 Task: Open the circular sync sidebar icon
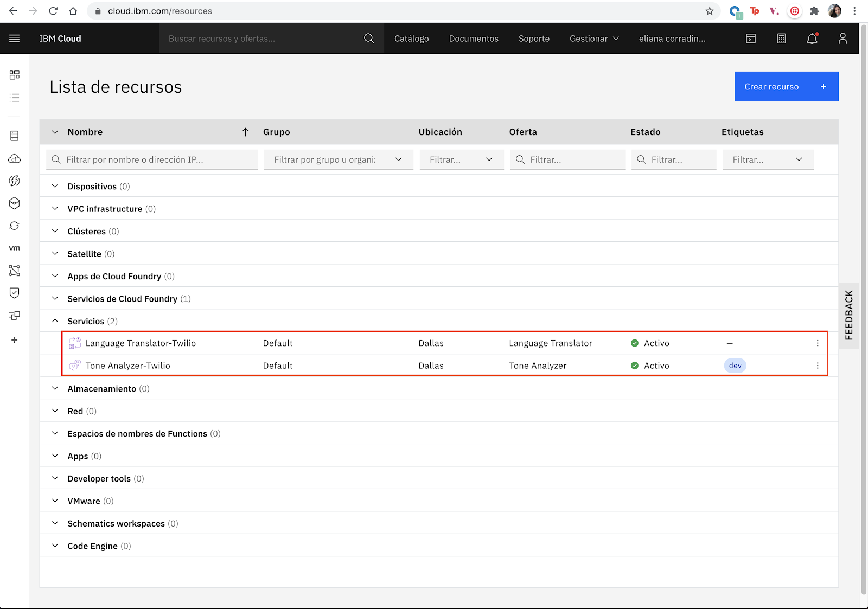(15, 226)
